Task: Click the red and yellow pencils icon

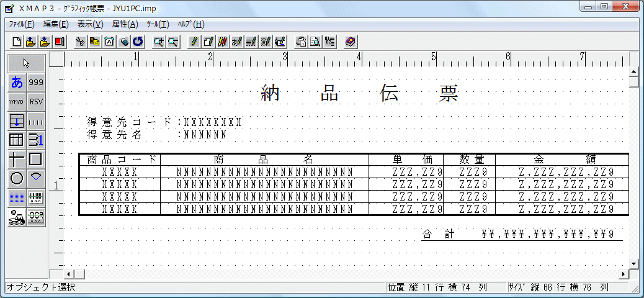Action: (223, 42)
